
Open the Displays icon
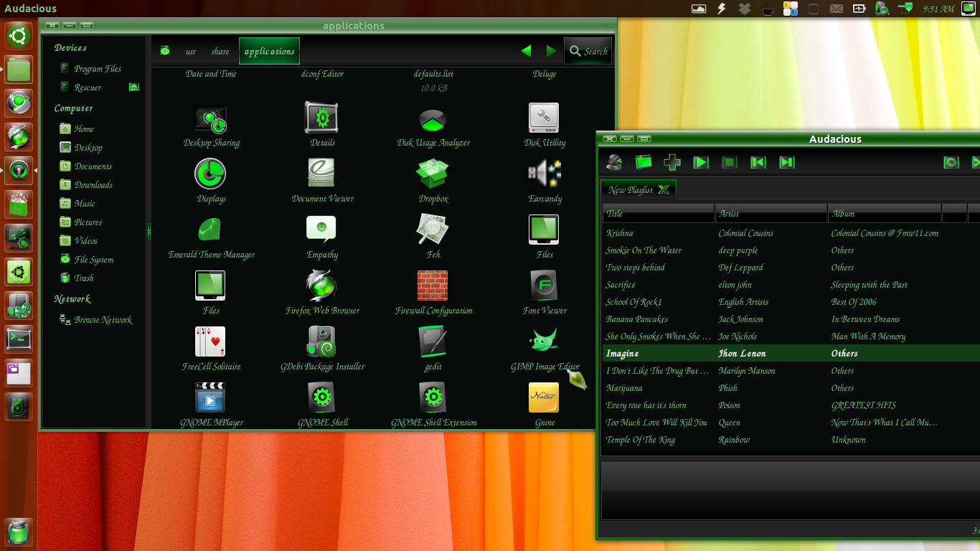(210, 174)
